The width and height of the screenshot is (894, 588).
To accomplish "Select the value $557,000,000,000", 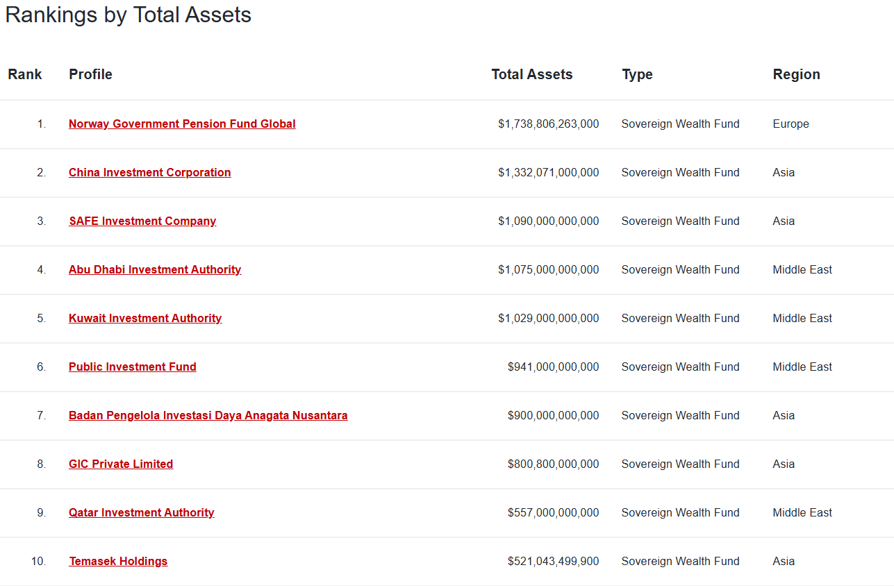I will pyautogui.click(x=553, y=512).
